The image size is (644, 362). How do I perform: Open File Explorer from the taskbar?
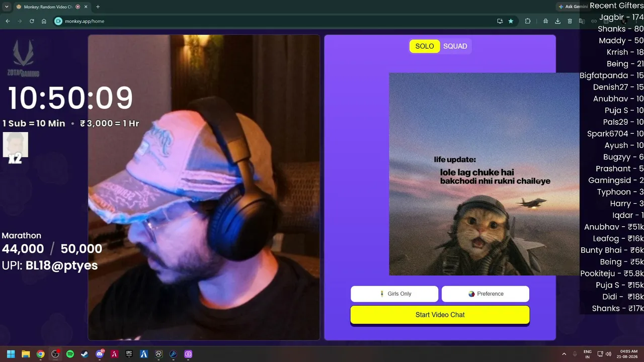point(26,354)
